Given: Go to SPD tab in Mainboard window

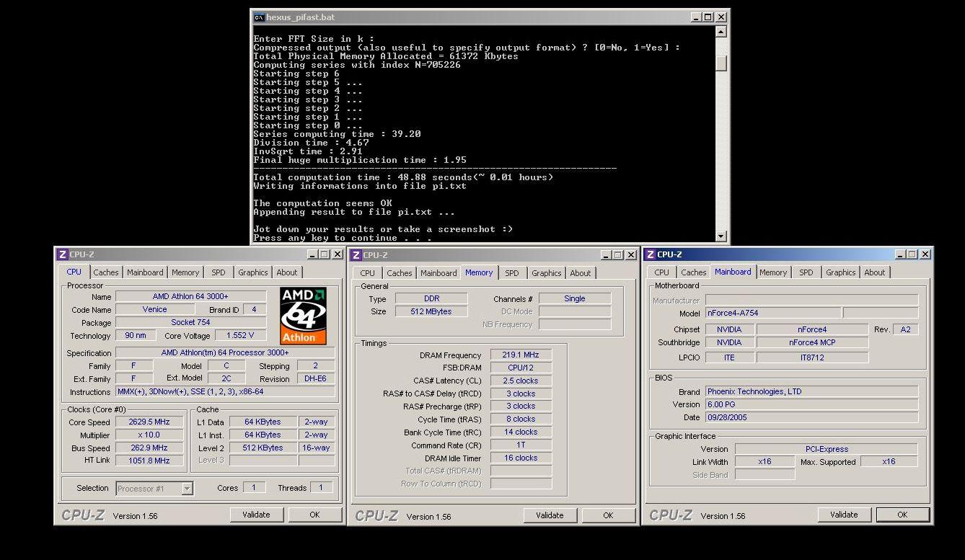Looking at the screenshot, I should (806, 272).
